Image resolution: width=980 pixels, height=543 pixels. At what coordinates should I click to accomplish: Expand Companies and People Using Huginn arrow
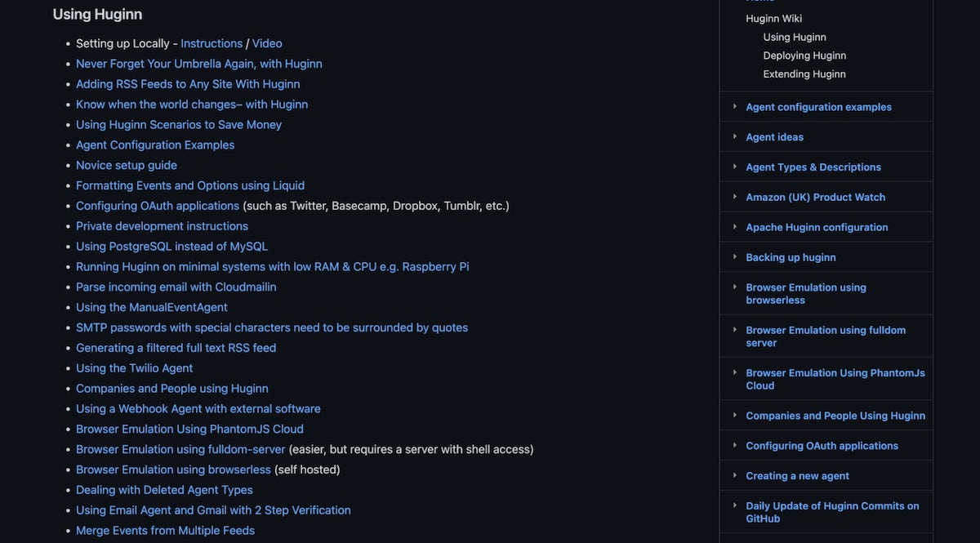(x=735, y=416)
